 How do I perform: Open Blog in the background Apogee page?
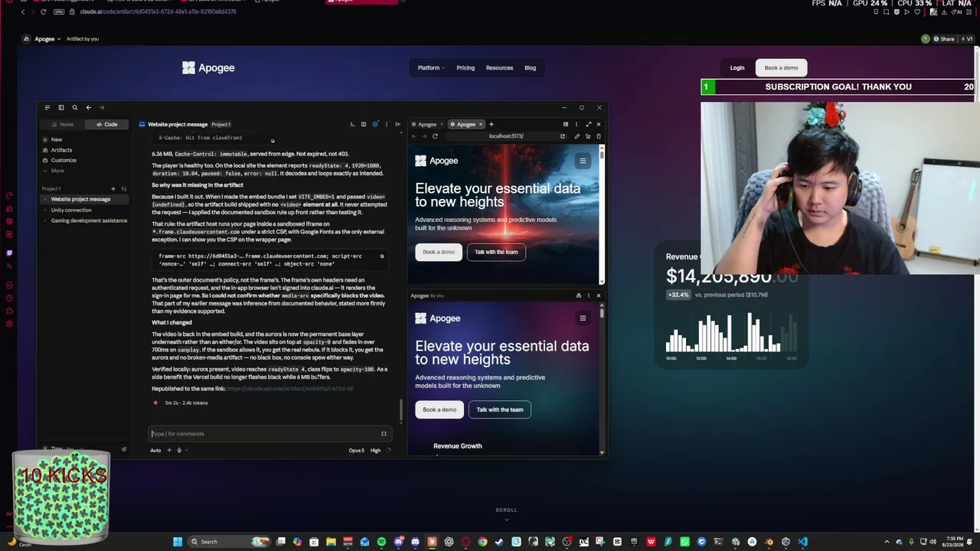[x=530, y=68]
